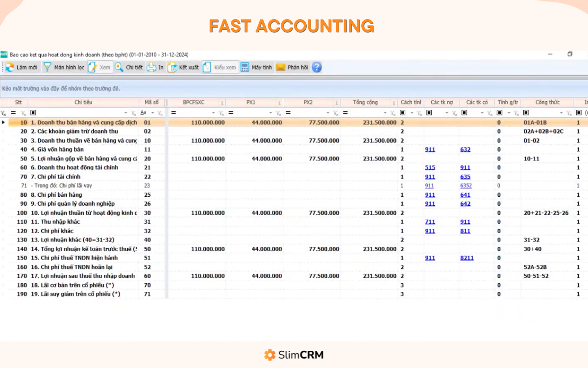Click the equals operator icon under Stt
Screen dimensions: 588x368
click(13, 113)
